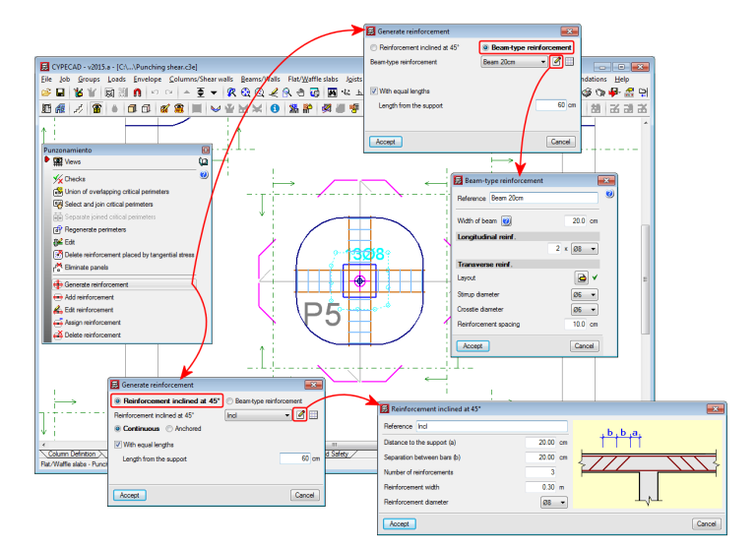
Task: Click Delete reinforcement icon in panel
Action: pyautogui.click(x=58, y=335)
